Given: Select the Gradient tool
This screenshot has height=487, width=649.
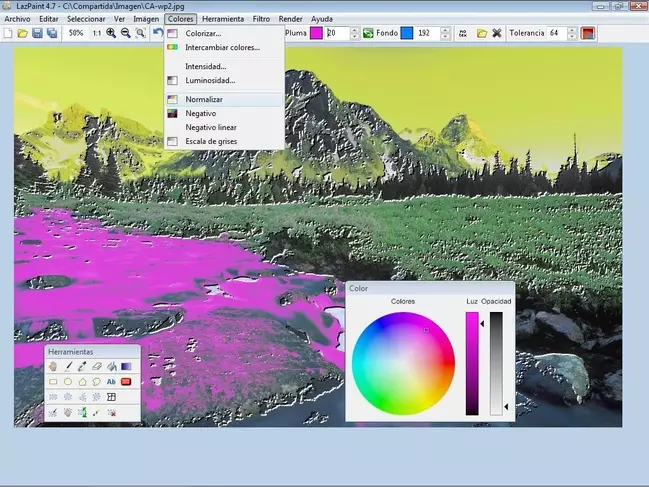Looking at the screenshot, I should [x=127, y=367].
